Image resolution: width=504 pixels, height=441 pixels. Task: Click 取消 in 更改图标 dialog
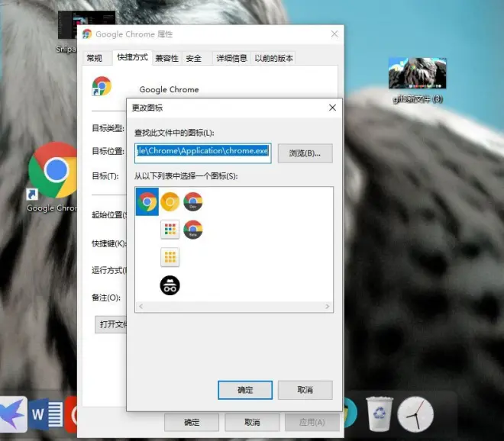(305, 390)
